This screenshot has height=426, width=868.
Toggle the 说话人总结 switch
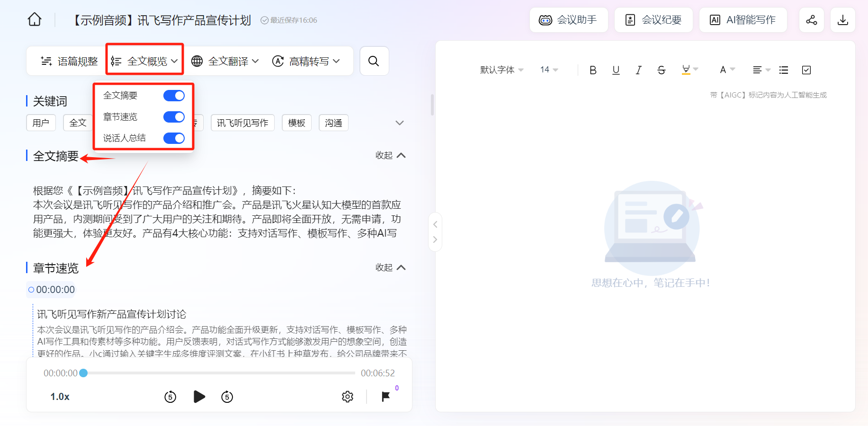click(x=174, y=138)
